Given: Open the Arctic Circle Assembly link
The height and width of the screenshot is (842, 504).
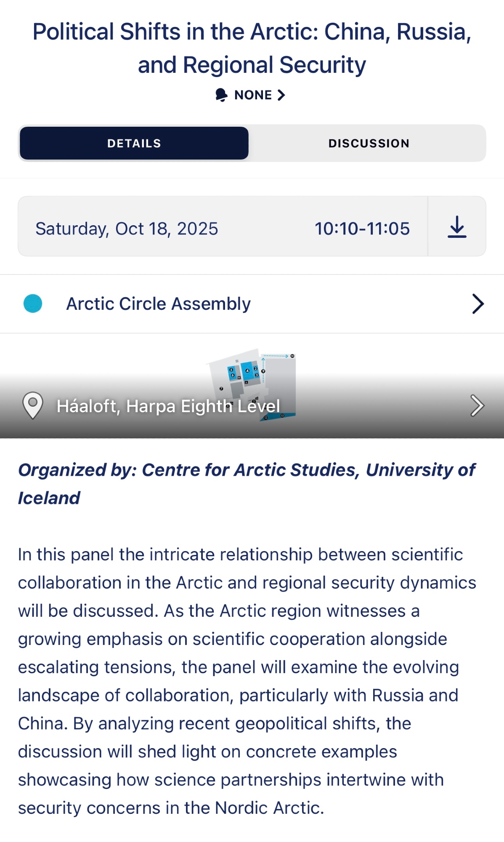Looking at the screenshot, I should 159,304.
